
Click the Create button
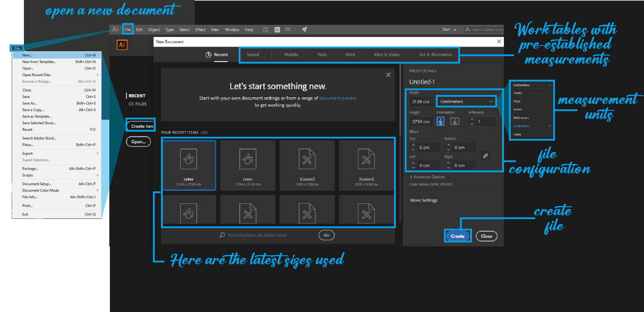(457, 236)
